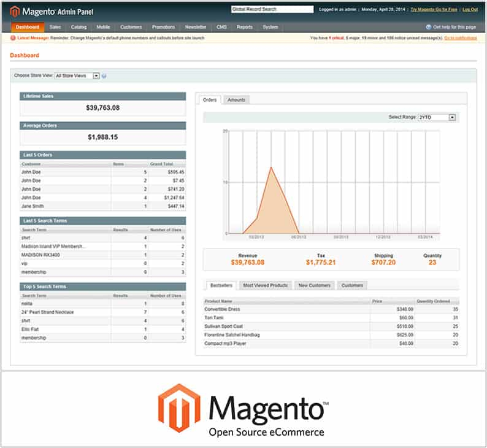Open the Catalog menu
The image size is (487, 448).
tap(79, 27)
